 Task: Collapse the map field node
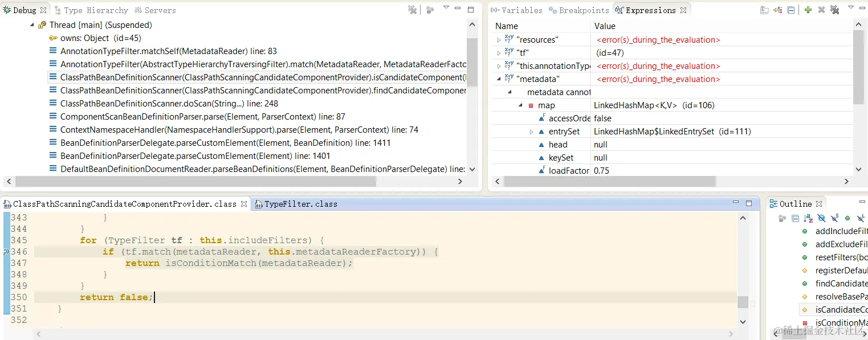click(x=520, y=105)
